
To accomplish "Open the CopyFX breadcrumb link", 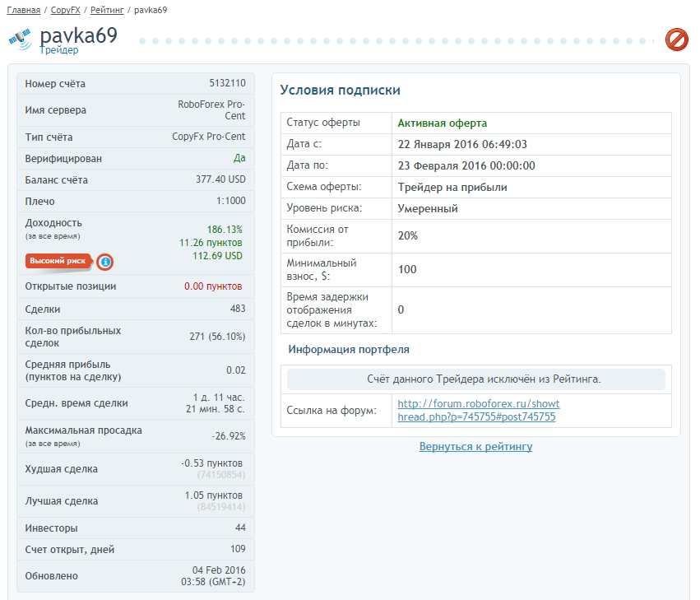I will 66,10.
